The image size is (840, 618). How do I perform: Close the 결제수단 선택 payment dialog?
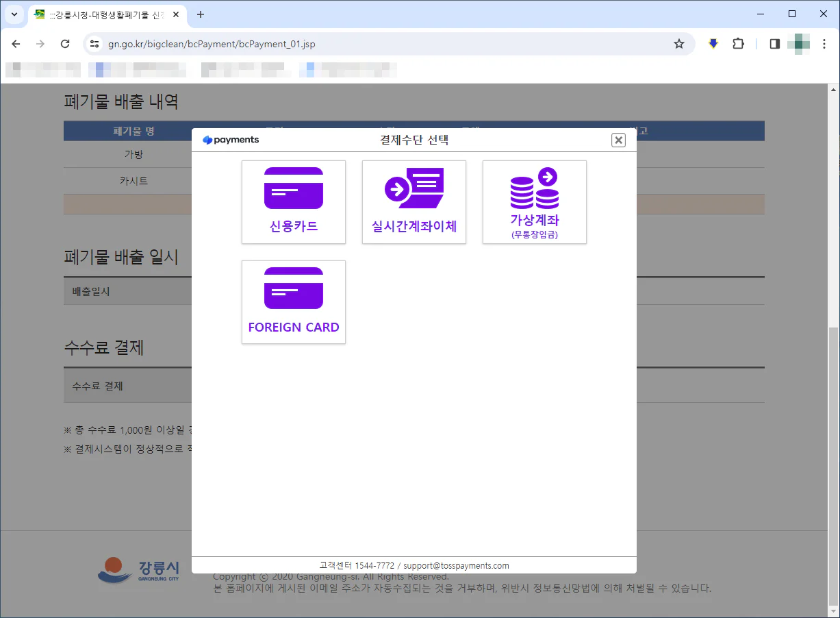(618, 140)
